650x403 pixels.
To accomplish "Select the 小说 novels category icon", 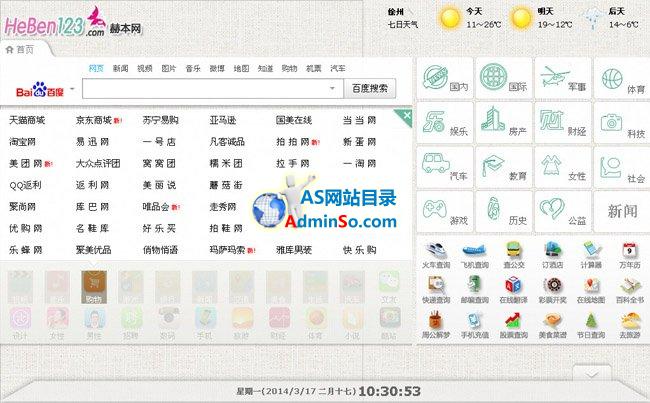I will [352, 323].
